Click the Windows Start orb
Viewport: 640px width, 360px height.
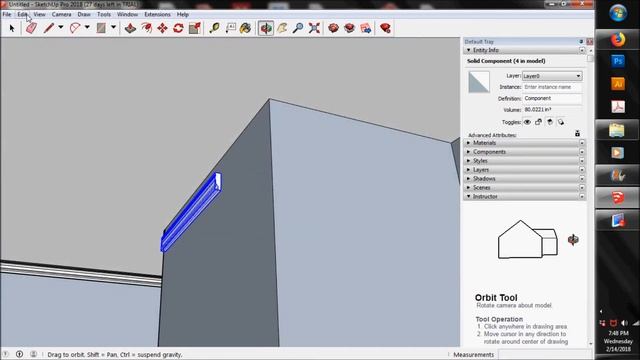(x=618, y=13)
